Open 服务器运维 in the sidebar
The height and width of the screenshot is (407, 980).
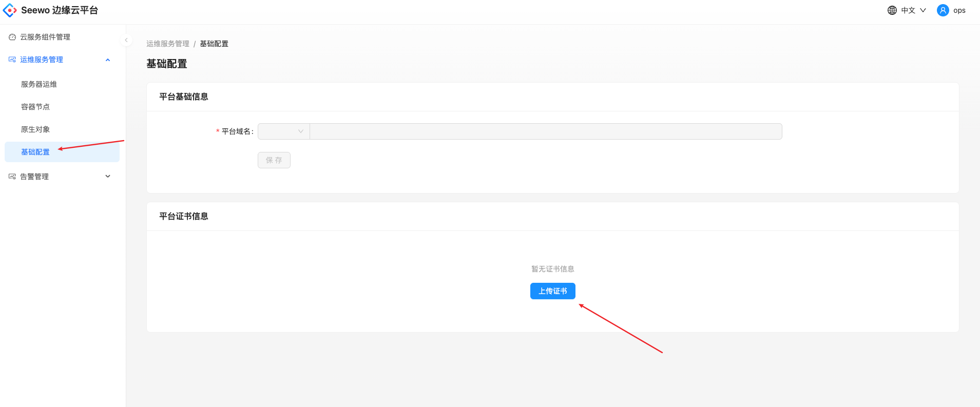coord(39,84)
